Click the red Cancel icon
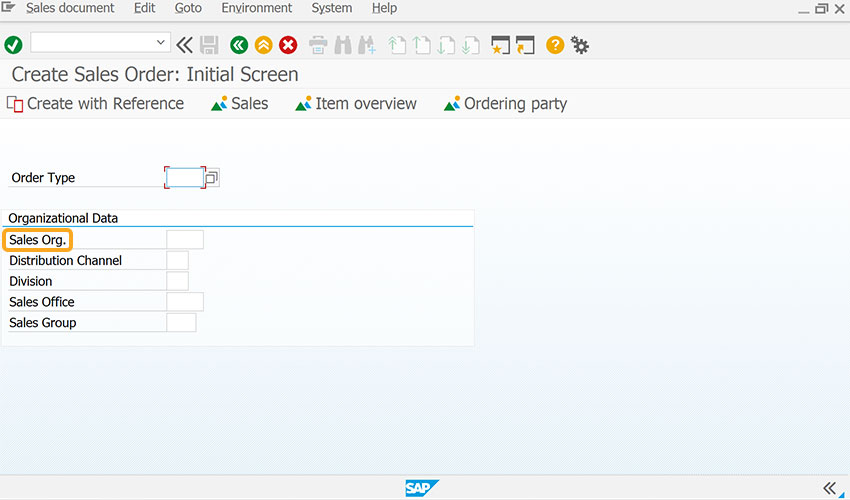The height and width of the screenshot is (500, 850). click(288, 45)
